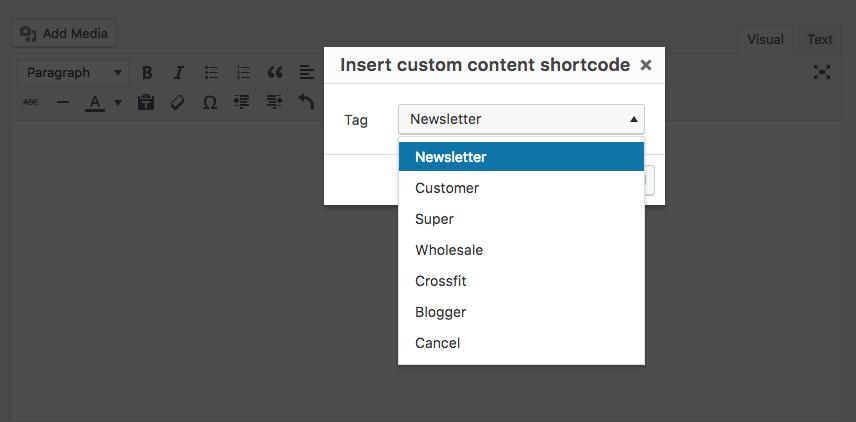The width and height of the screenshot is (856, 422).
Task: Pick Crossfit in the dropdown list
Action: point(521,281)
